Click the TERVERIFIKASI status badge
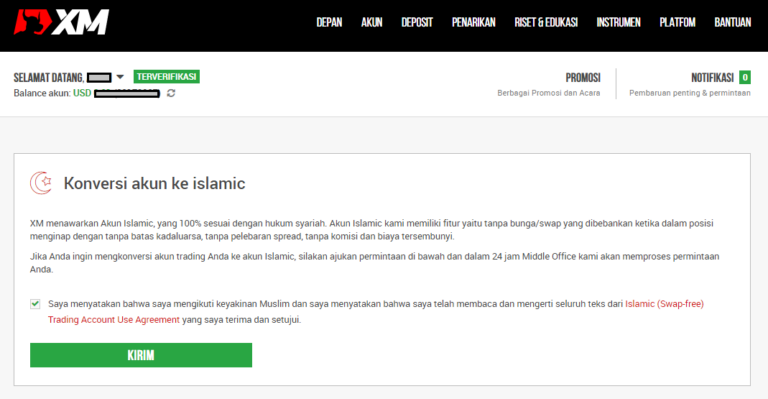This screenshot has width=768, height=399. tap(167, 77)
